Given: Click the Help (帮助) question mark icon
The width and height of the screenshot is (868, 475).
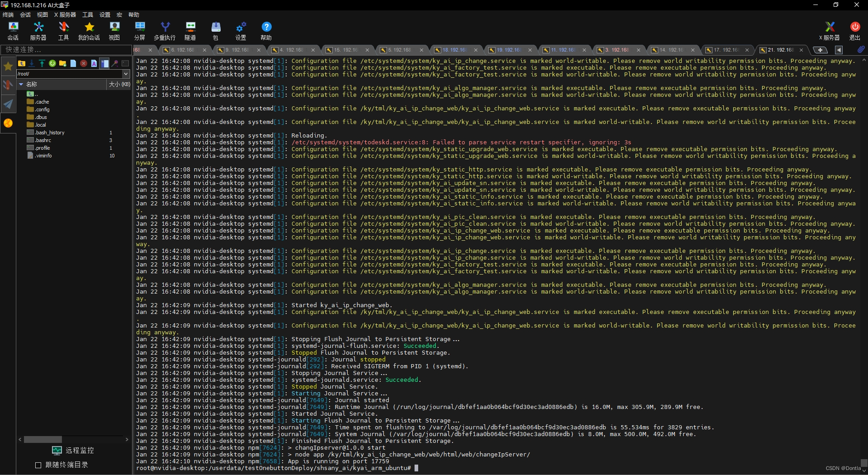Looking at the screenshot, I should (266, 31).
